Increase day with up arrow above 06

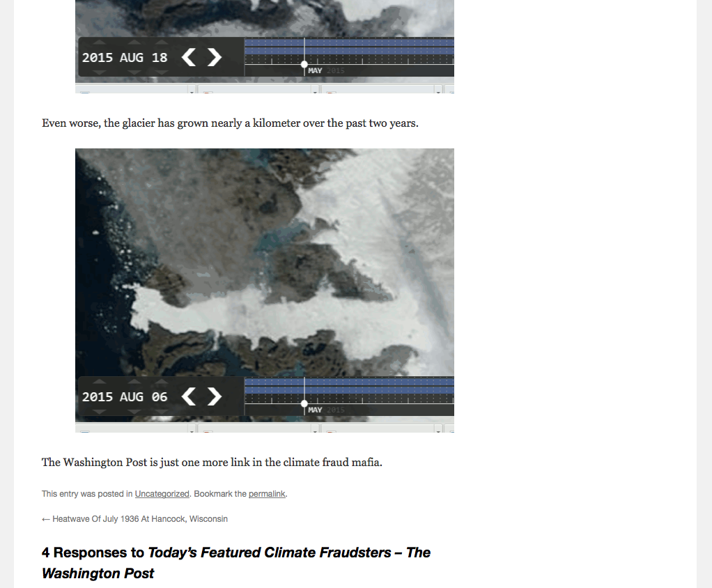coord(162,381)
